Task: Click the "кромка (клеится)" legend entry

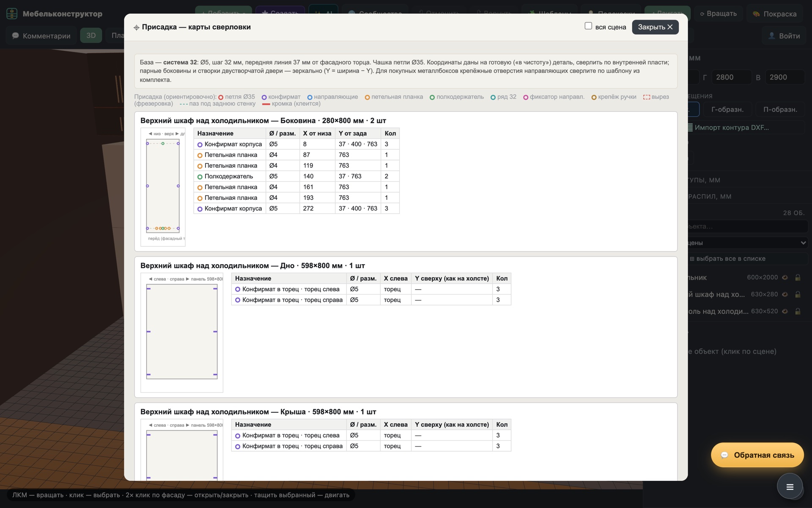Action: tap(291, 104)
